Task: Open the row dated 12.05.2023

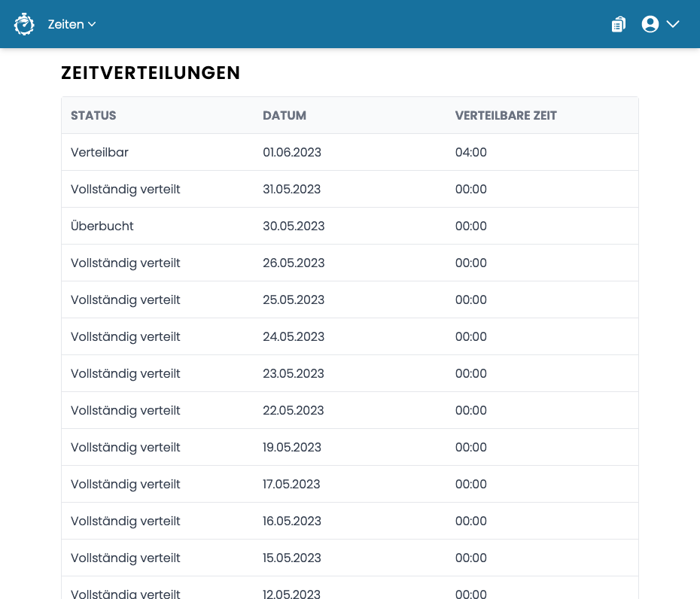Action: [x=350, y=588]
